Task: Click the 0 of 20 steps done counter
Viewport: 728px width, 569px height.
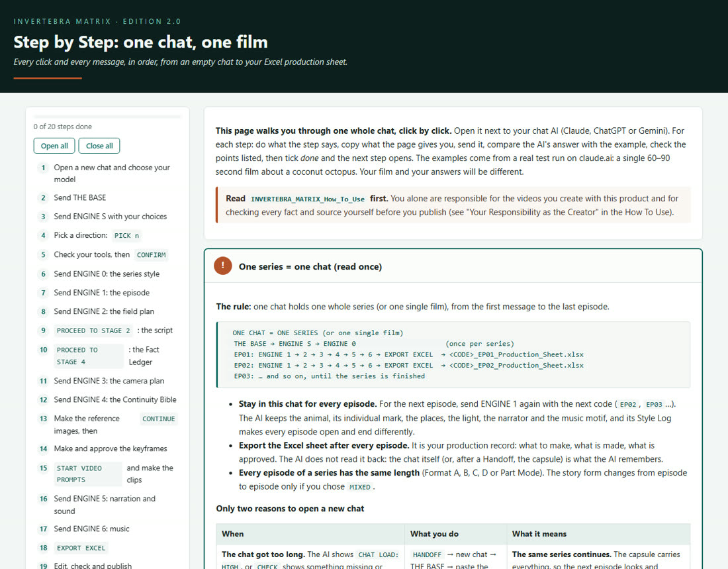Action: (63, 127)
